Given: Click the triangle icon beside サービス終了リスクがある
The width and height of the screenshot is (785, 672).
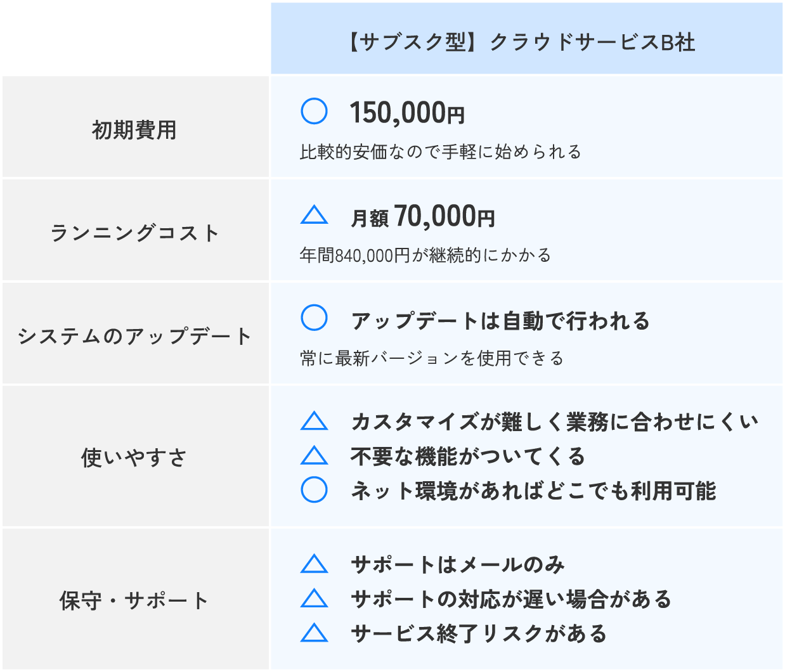Looking at the screenshot, I should (314, 633).
